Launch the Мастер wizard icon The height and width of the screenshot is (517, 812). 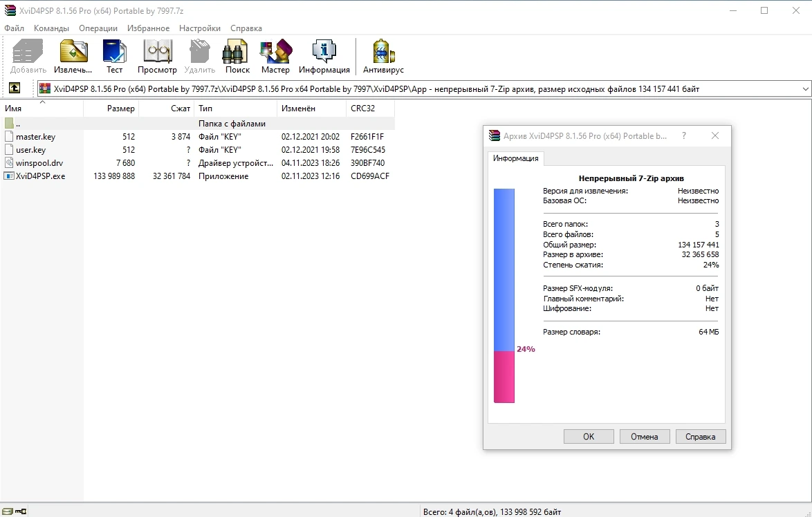pos(275,51)
